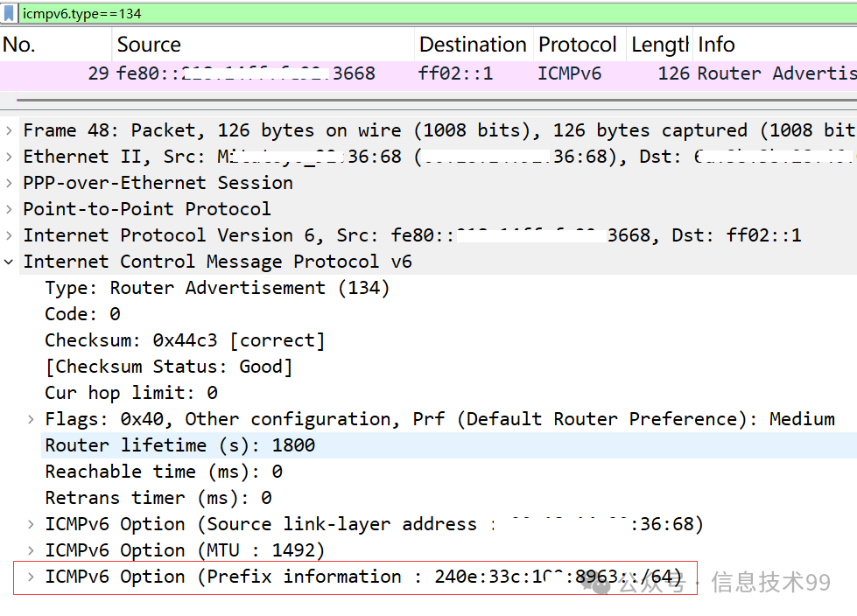This screenshot has height=616, width=857.
Task: Select the Router lifetime (s): 1800 field
Action: coord(179,445)
